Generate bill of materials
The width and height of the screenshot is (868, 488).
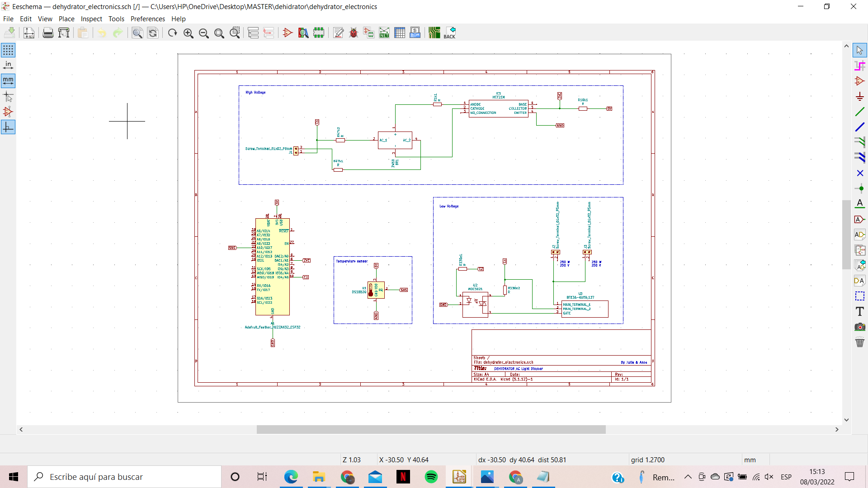(x=415, y=33)
